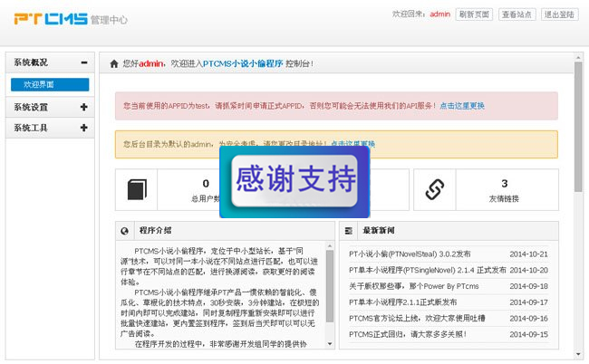Open news PT单本小说程序2.1.1正式版发布
589x364 pixels.
[402, 302]
